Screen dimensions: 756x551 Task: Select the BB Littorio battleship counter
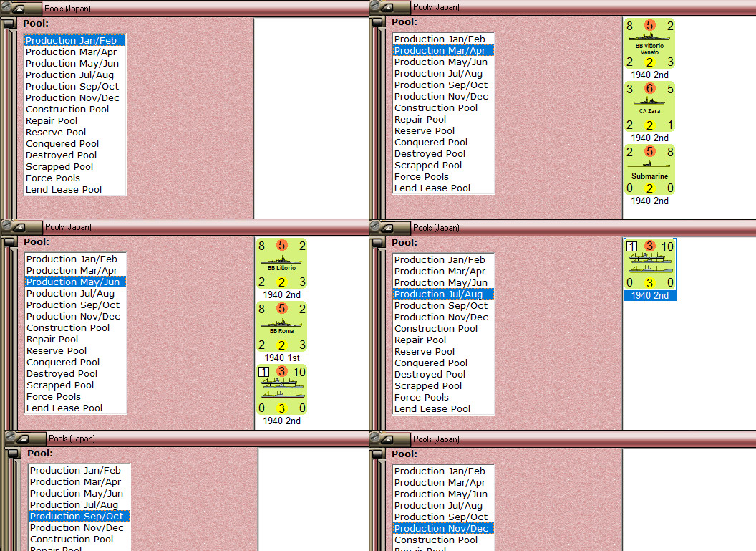(x=281, y=264)
